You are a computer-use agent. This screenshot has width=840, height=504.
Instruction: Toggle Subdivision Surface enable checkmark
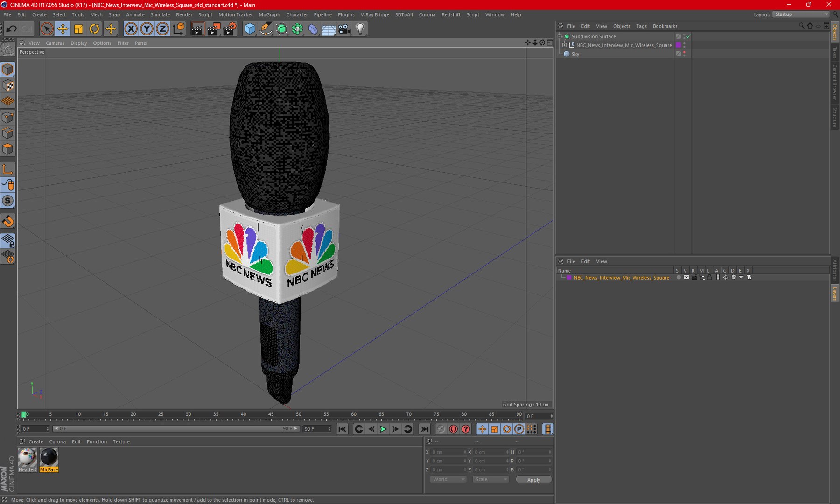tap(688, 36)
